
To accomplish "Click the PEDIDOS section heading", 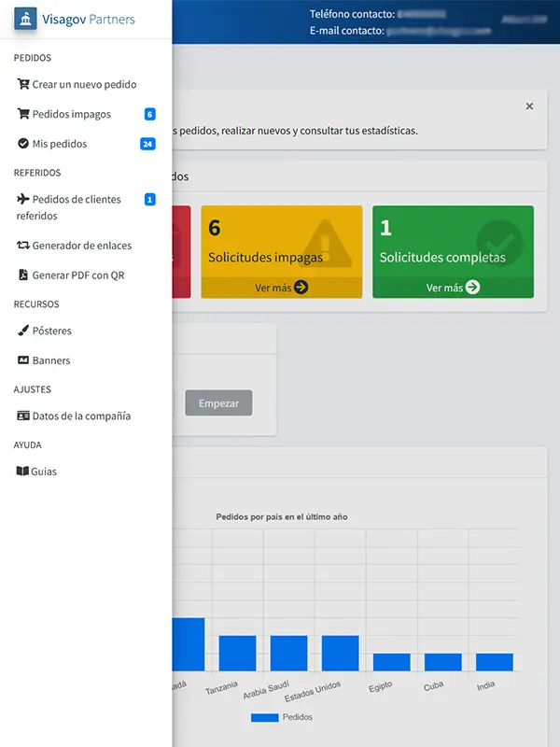I will (33, 58).
